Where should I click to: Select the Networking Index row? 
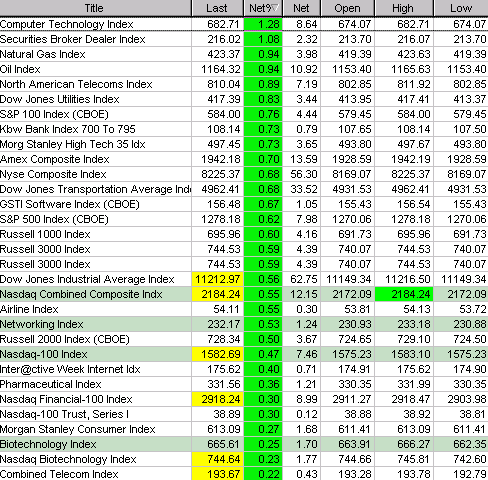pos(244,324)
